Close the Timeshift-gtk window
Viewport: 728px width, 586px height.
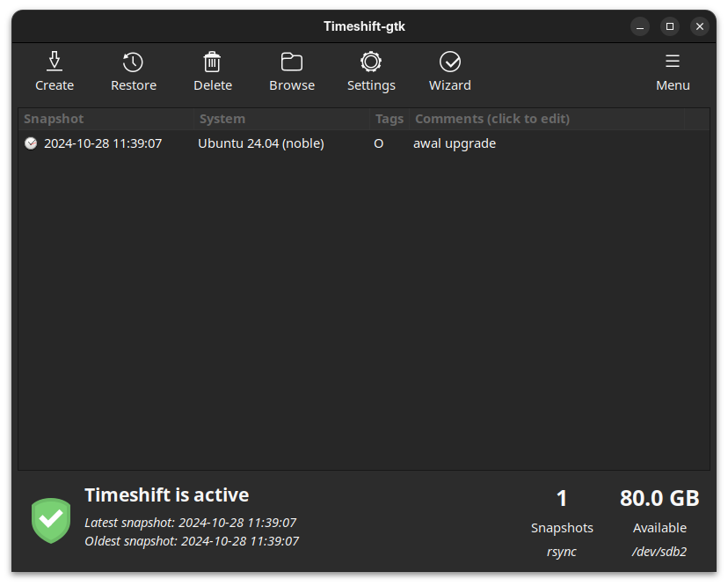point(700,26)
